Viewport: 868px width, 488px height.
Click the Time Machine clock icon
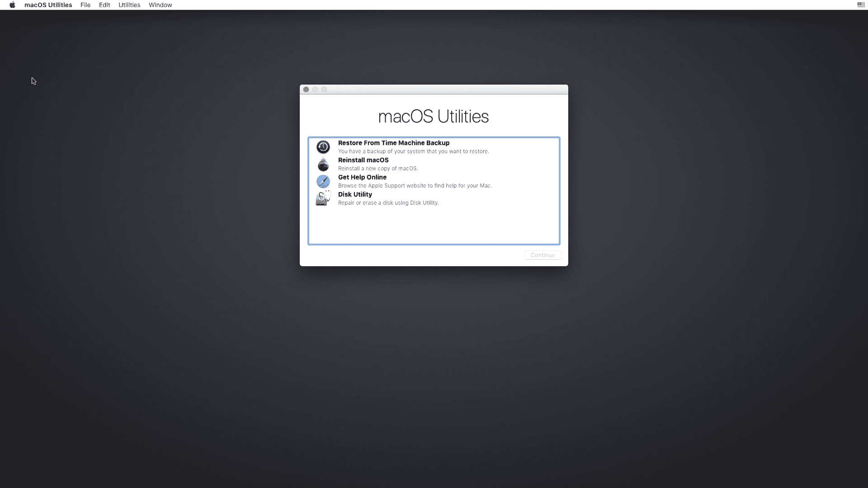point(323,147)
